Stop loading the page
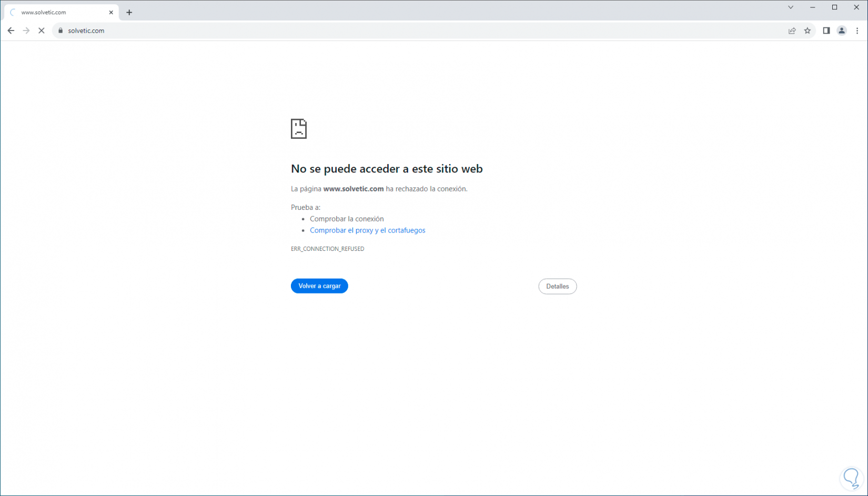 [x=42, y=31]
